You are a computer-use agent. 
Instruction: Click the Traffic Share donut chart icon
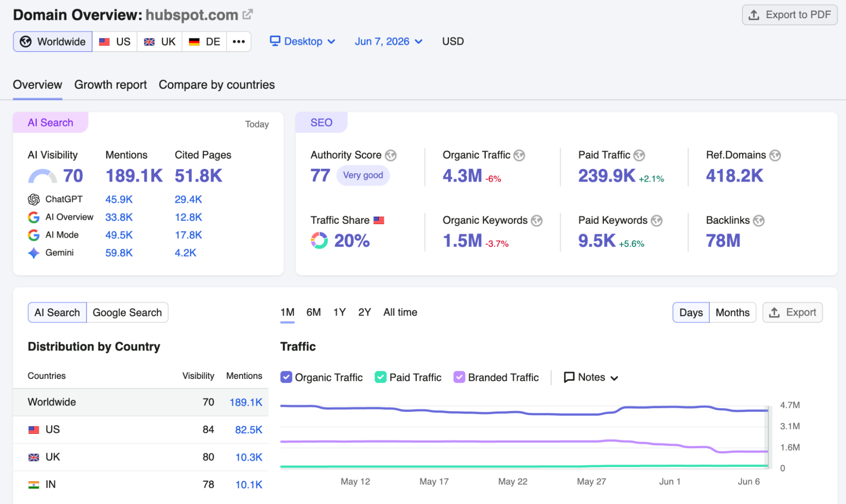point(319,241)
